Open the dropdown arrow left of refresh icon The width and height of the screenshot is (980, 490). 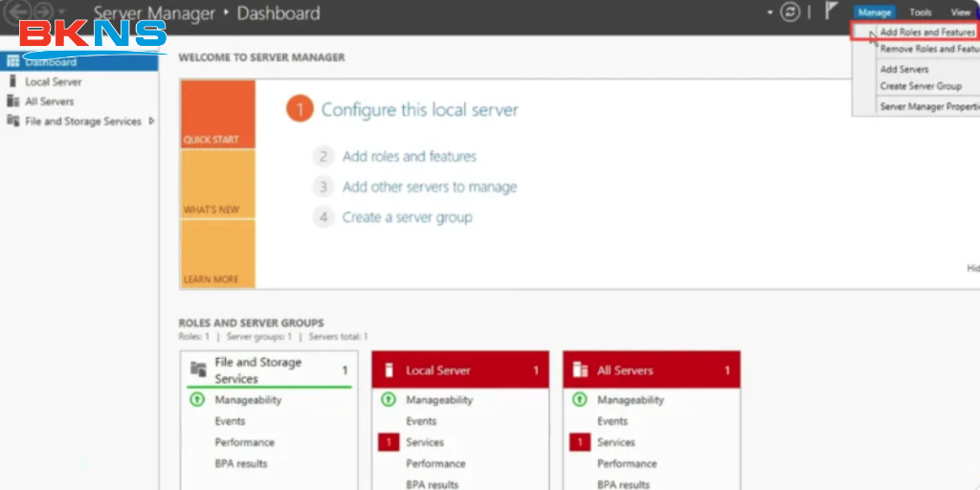pyautogui.click(x=770, y=12)
